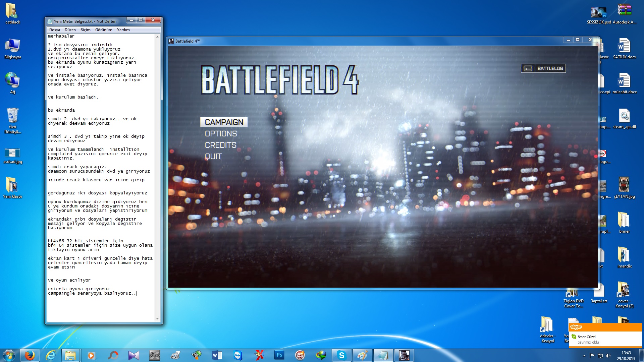Select the asdsad.jpg desktop file
Image resolution: width=644 pixels, height=362 pixels.
tap(12, 156)
